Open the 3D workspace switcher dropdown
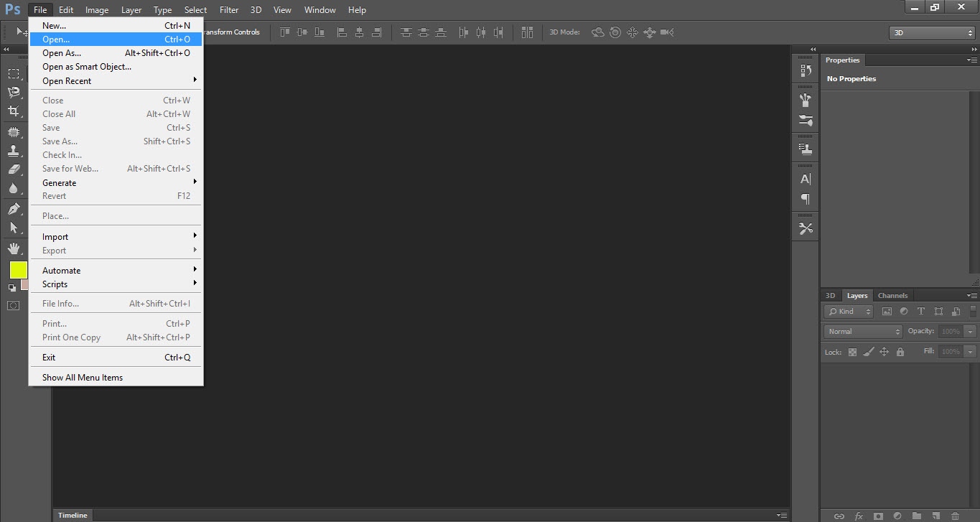Viewport: 980px width, 522px height. click(932, 33)
